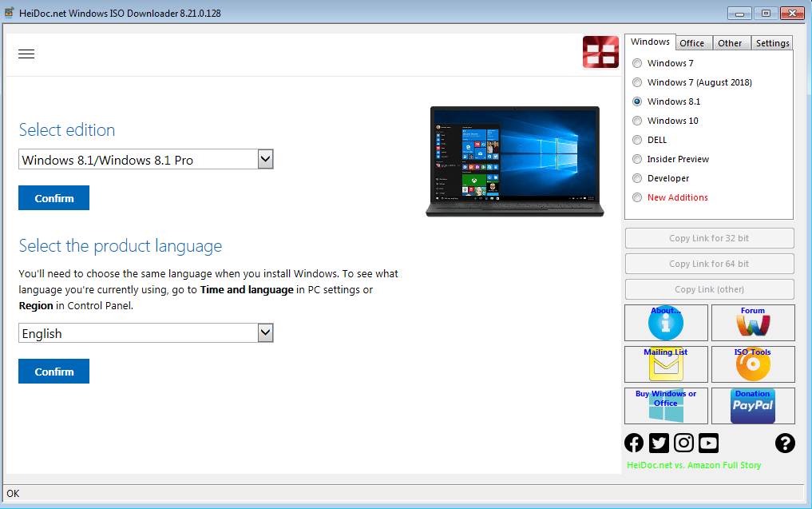
Task: Click the app icon in title bar
Action: coord(10,13)
